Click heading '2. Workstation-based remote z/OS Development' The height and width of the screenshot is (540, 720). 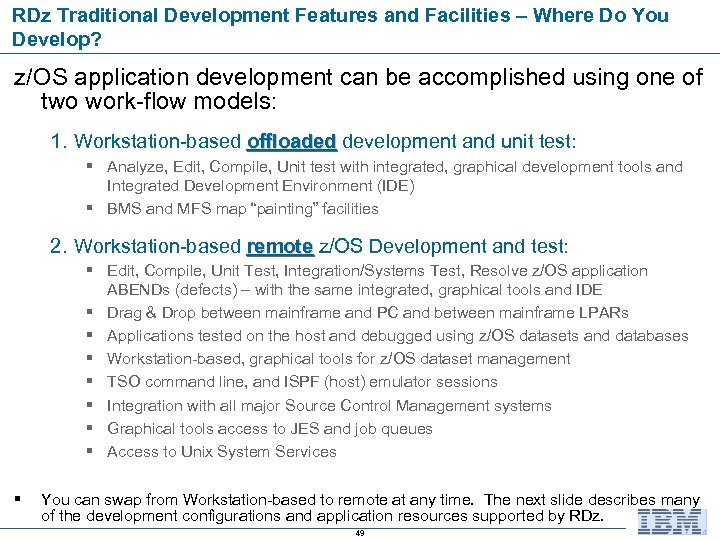[x=309, y=246]
